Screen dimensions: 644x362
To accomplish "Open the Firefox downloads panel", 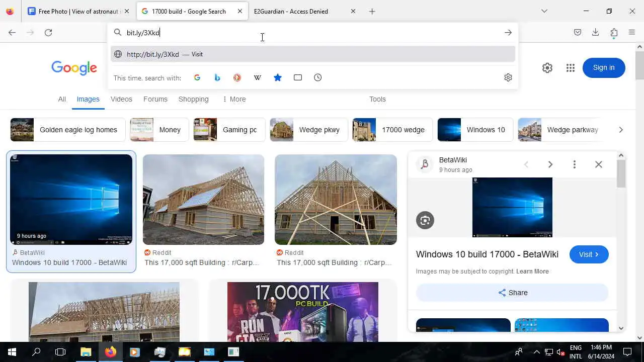I will [x=596, y=32].
